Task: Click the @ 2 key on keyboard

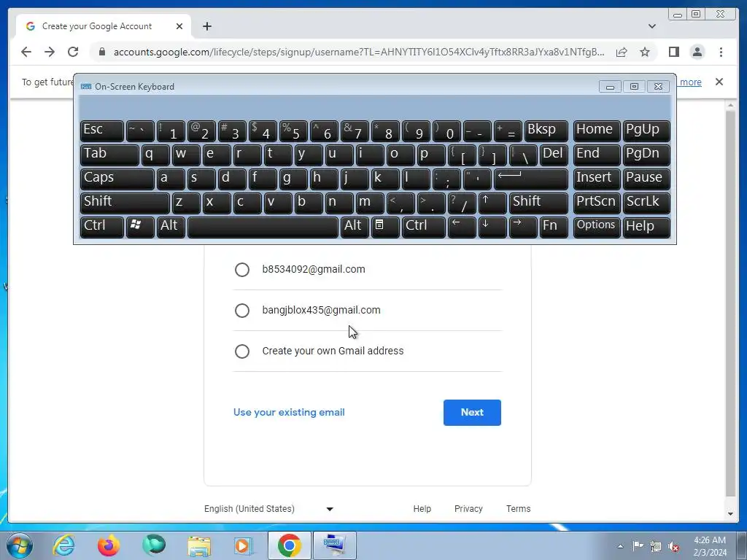Action: pyautogui.click(x=201, y=131)
